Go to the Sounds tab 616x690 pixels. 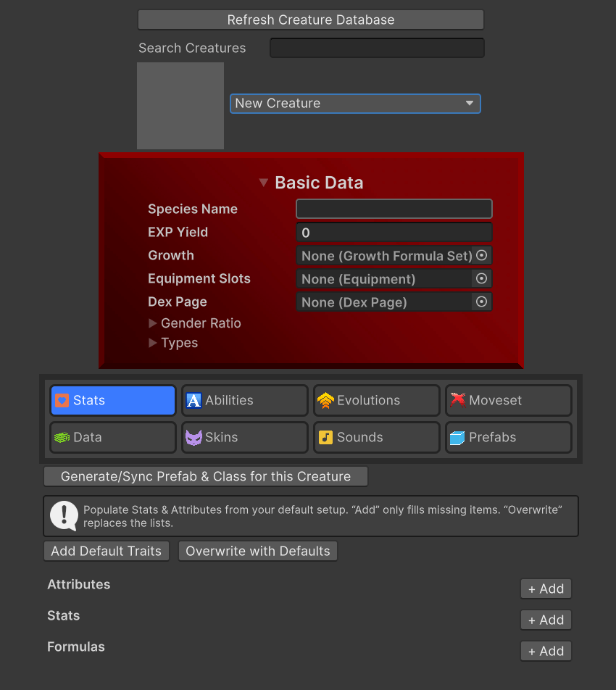(376, 437)
